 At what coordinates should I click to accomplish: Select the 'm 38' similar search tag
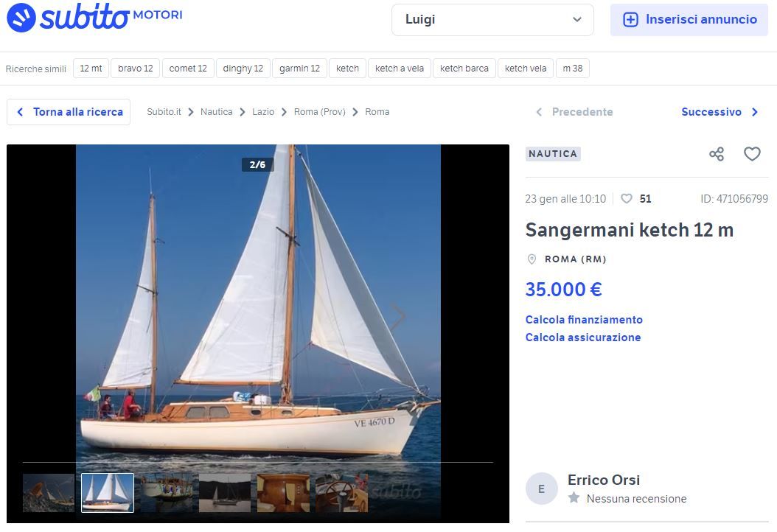click(x=572, y=69)
